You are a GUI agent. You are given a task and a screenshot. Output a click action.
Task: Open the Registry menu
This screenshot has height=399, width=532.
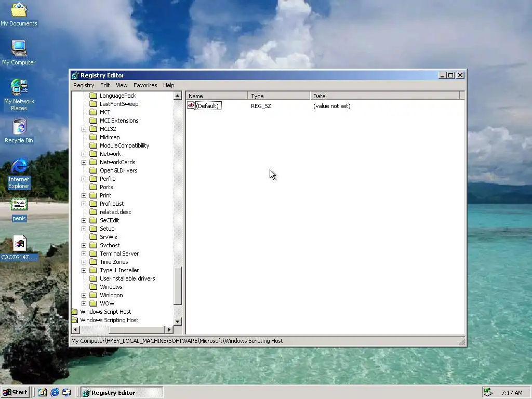(84, 85)
